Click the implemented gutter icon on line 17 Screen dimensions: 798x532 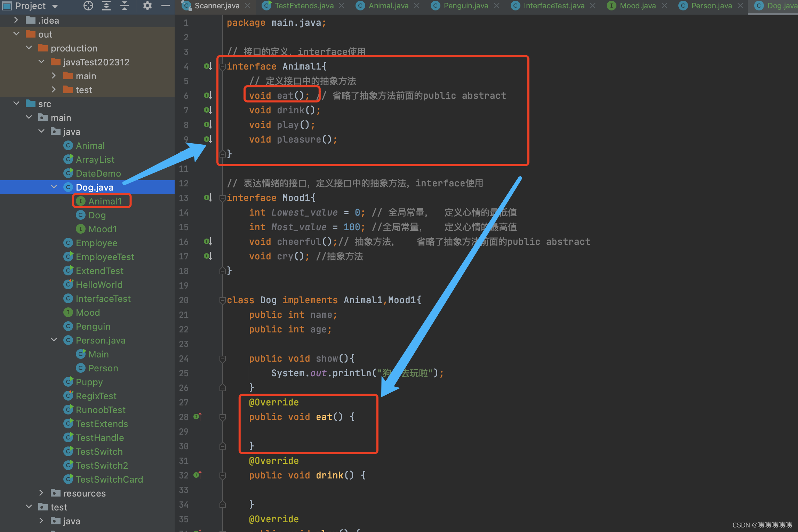(x=208, y=256)
